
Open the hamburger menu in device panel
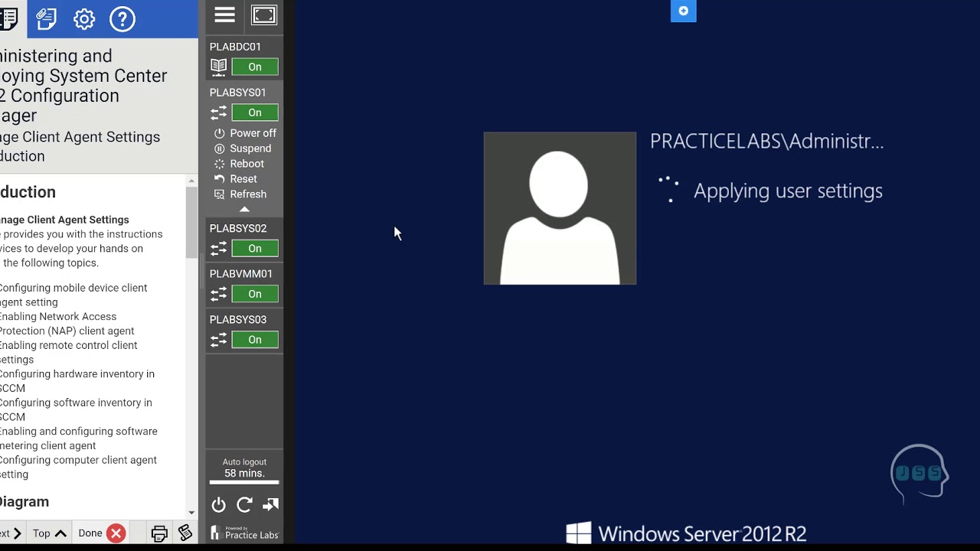click(224, 15)
